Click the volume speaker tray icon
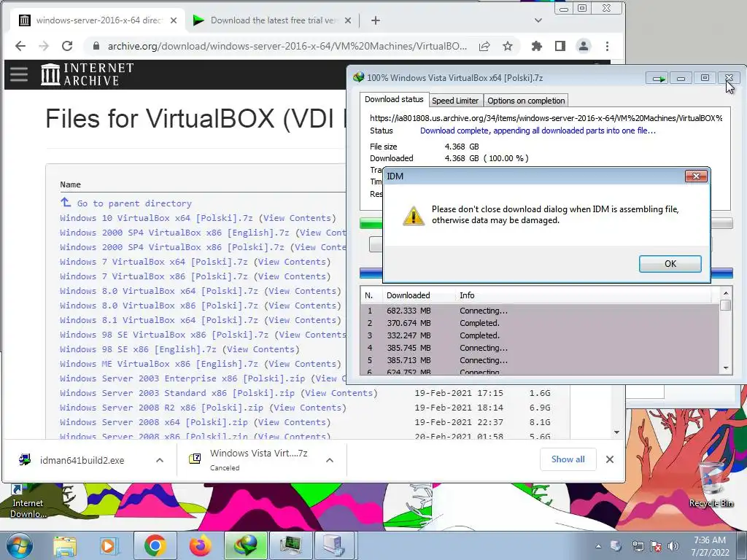Image resolution: width=747 pixels, height=560 pixels. (673, 546)
